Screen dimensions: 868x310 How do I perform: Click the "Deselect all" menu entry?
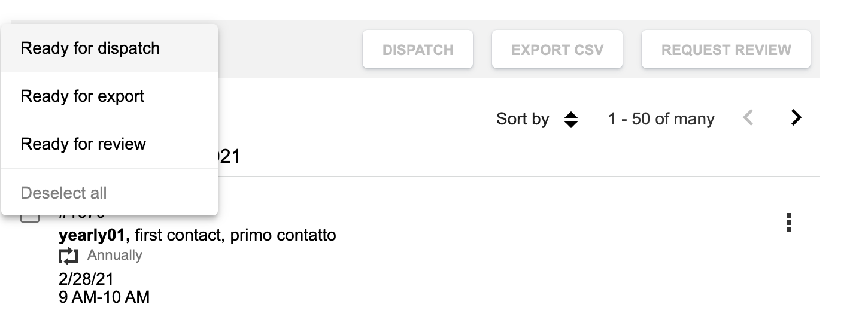pos(63,193)
